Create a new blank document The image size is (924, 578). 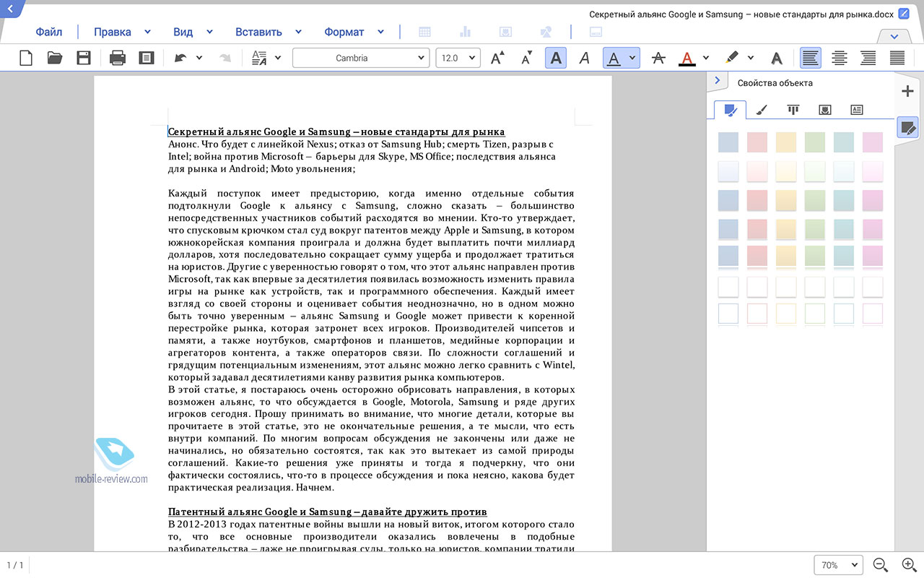[x=26, y=58]
